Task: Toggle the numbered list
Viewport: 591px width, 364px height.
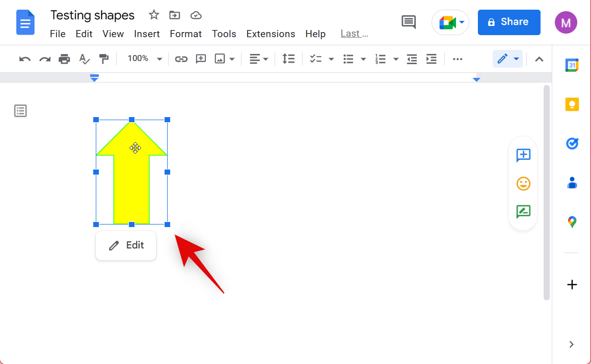Action: (x=380, y=59)
